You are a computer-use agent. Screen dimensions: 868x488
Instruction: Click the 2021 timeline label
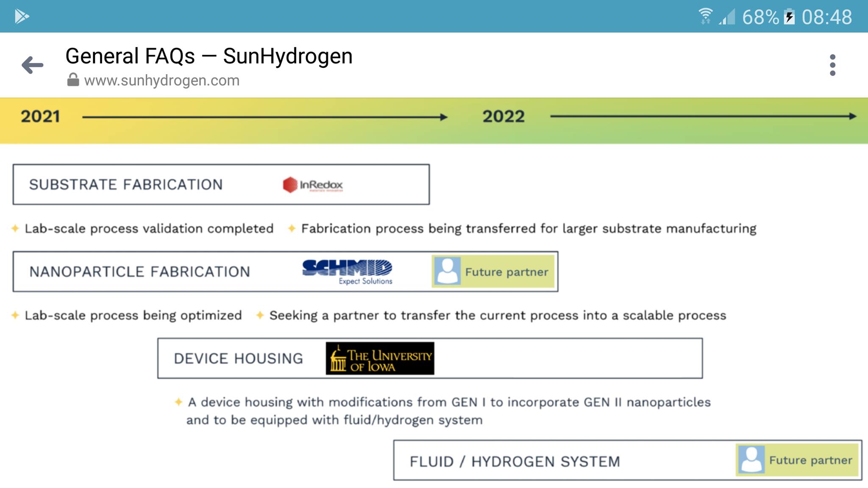tap(40, 116)
